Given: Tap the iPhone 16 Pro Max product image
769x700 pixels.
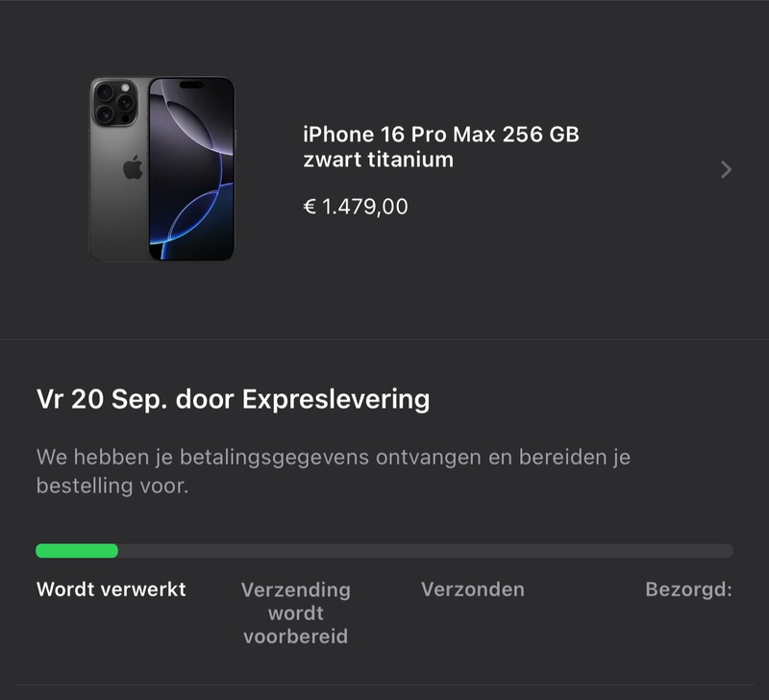Looking at the screenshot, I should point(161,168).
